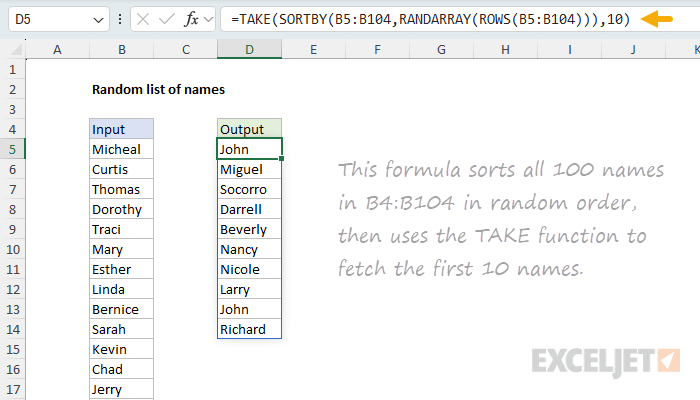Select column C header
The image size is (700, 400).
(x=186, y=50)
